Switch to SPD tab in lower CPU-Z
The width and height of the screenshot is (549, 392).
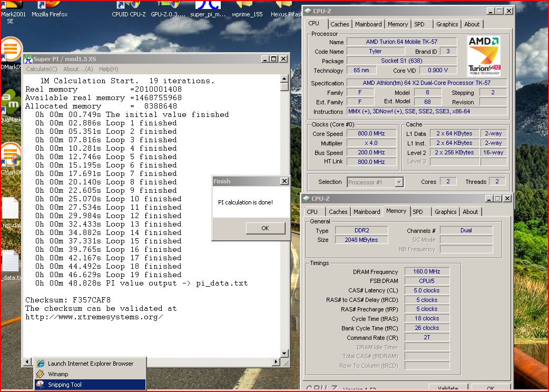click(418, 212)
